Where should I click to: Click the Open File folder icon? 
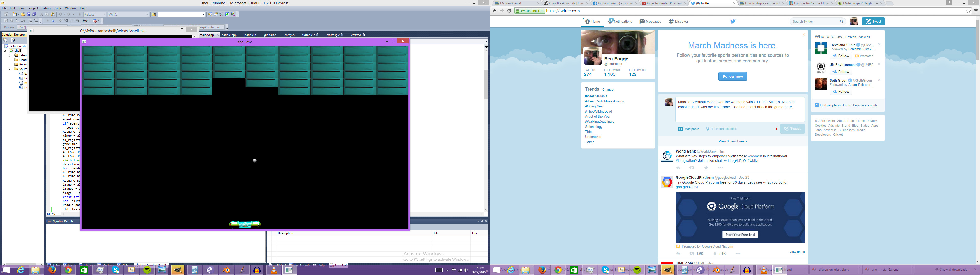pyautogui.click(x=23, y=15)
